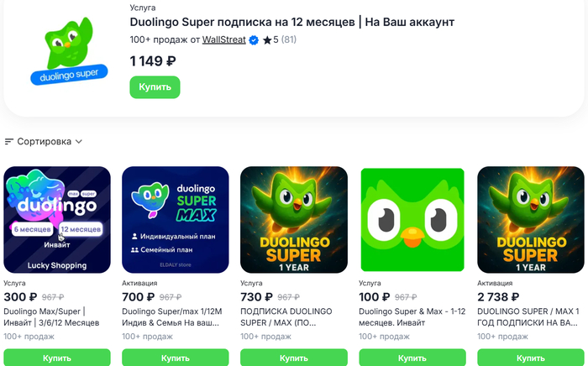Buy the 100 ₽ Duolingo Super & Max offer

point(412,358)
